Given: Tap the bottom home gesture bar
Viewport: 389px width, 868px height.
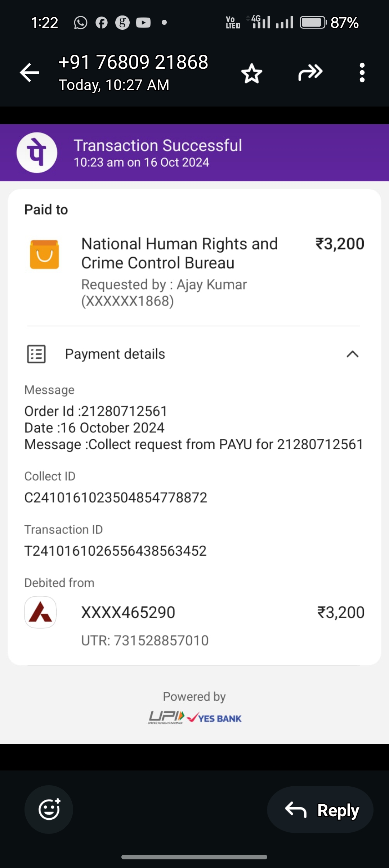Looking at the screenshot, I should coord(194,857).
